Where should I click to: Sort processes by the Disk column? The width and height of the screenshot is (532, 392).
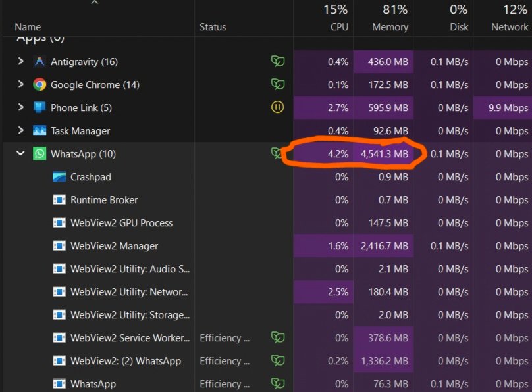point(459,27)
